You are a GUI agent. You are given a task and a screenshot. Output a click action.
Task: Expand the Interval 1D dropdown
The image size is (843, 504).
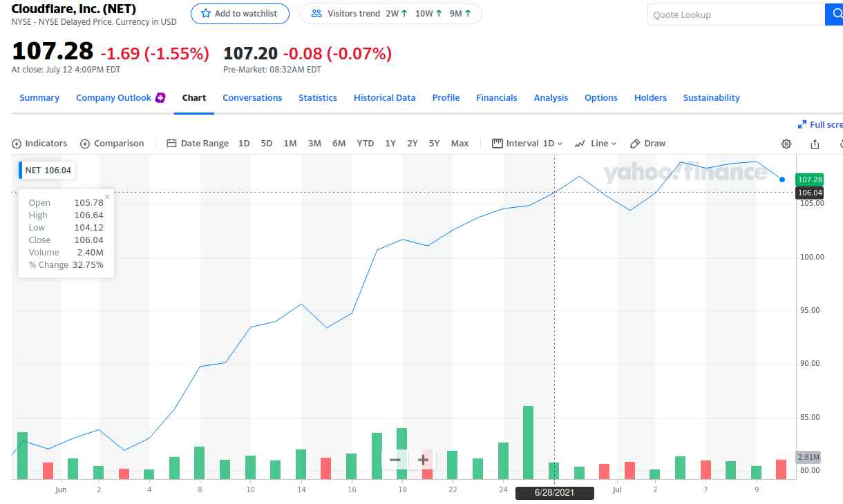[x=527, y=144]
